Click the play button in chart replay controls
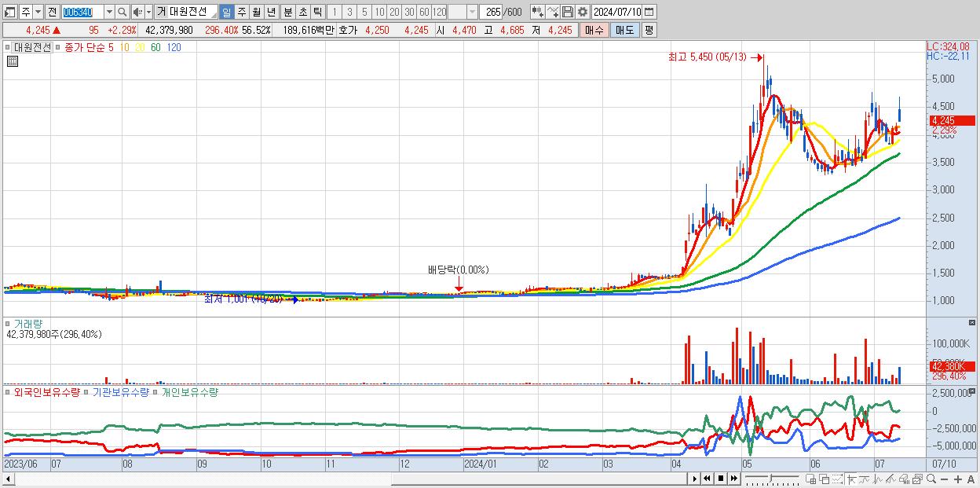The image size is (980, 488). [x=695, y=479]
